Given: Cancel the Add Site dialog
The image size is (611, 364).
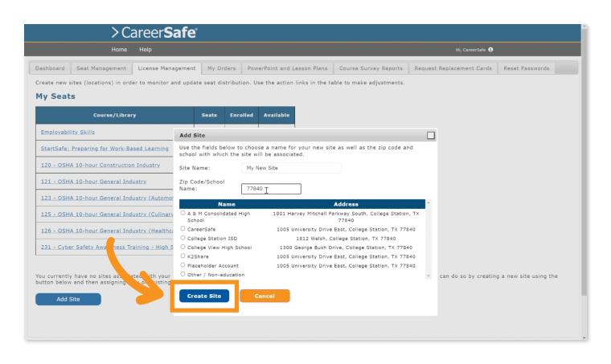Looking at the screenshot, I should tap(264, 296).
